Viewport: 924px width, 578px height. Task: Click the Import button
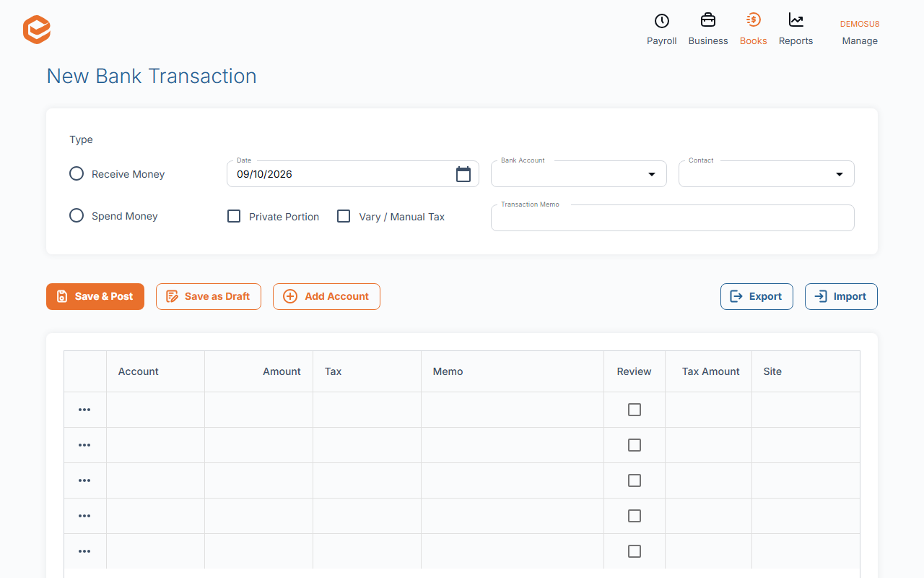coord(841,296)
